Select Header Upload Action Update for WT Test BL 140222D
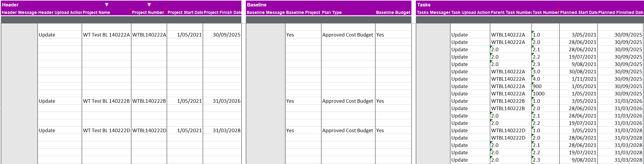 (60, 130)
